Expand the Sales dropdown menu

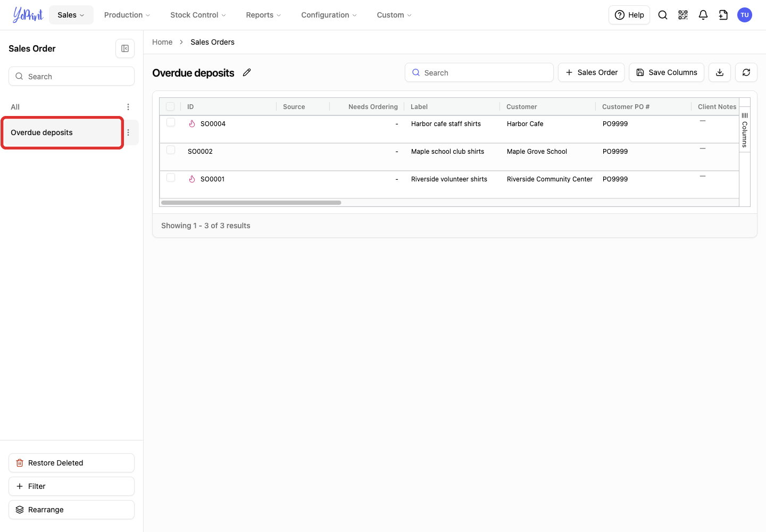click(x=71, y=15)
